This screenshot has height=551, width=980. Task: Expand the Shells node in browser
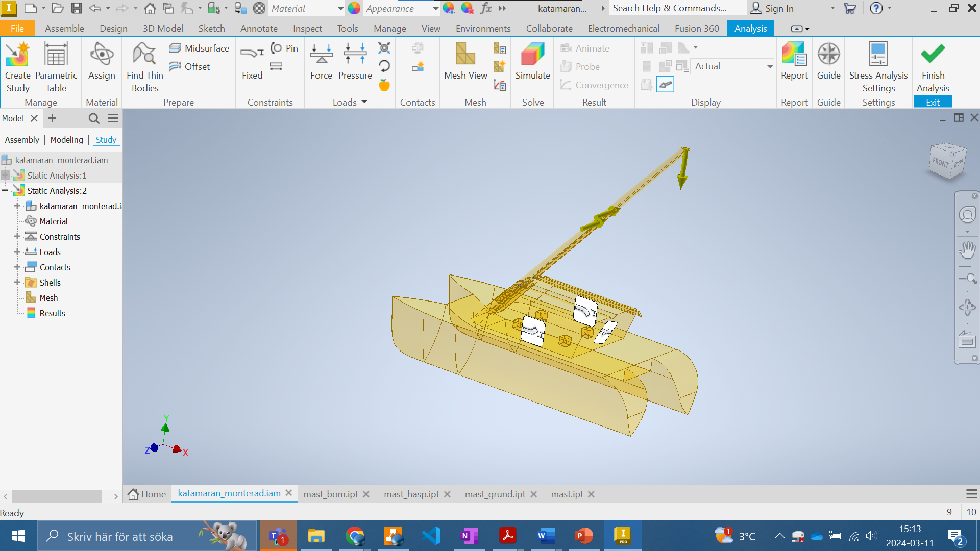17,282
